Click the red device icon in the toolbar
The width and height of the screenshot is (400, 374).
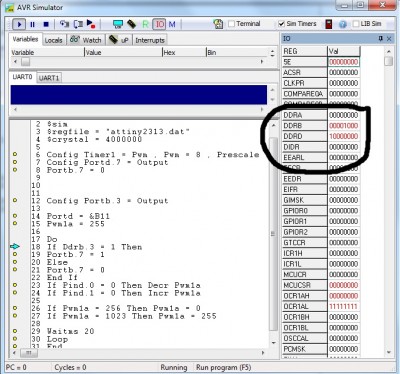pos(329,24)
